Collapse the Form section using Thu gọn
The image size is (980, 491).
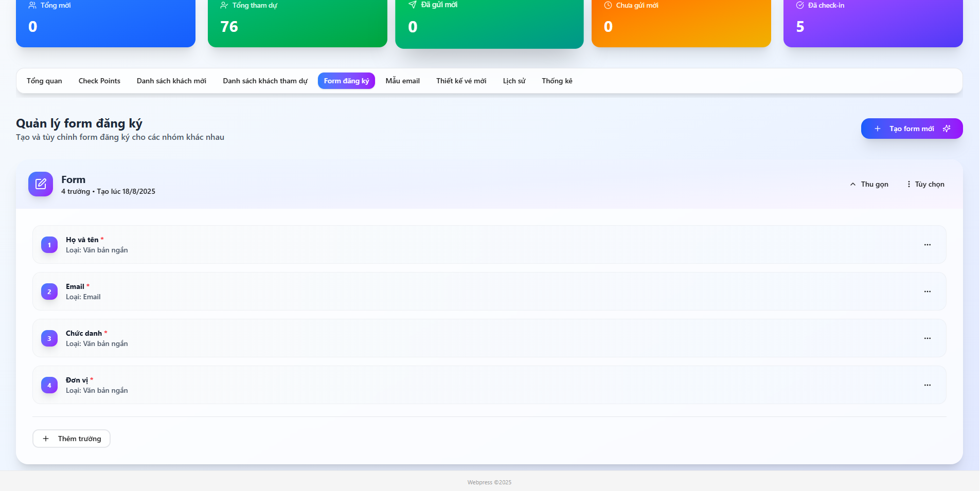[x=869, y=184]
